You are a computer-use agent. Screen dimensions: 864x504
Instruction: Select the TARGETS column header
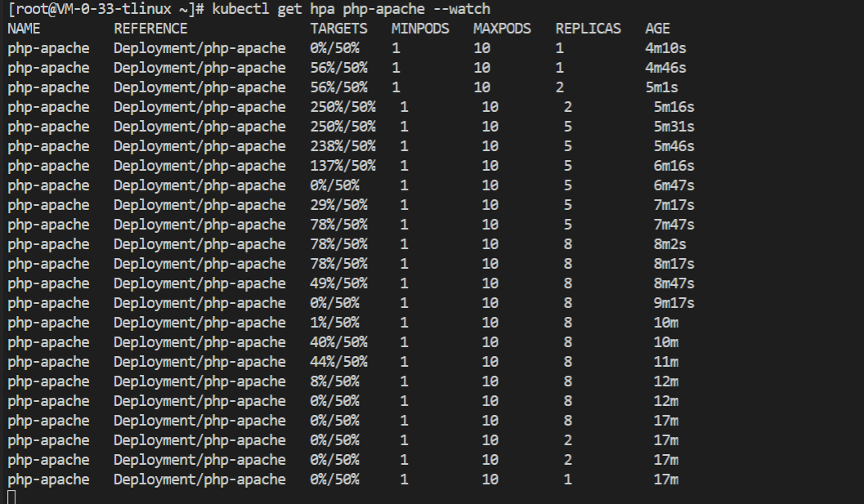click(338, 29)
